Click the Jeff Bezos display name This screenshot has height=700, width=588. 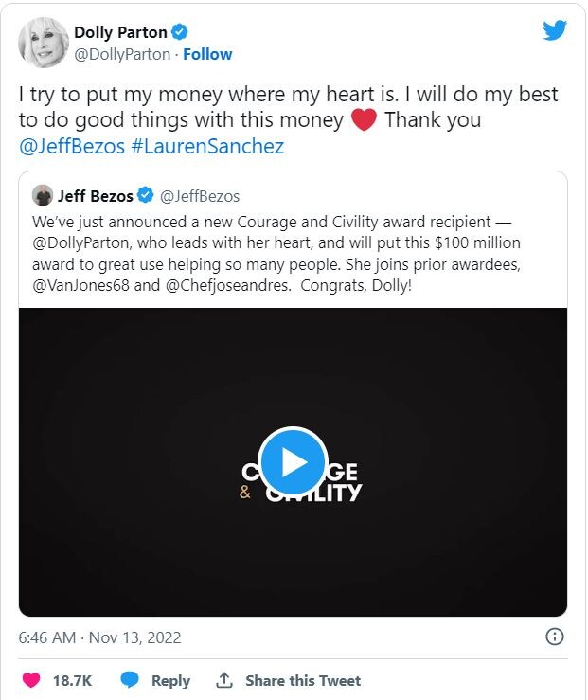click(95, 196)
